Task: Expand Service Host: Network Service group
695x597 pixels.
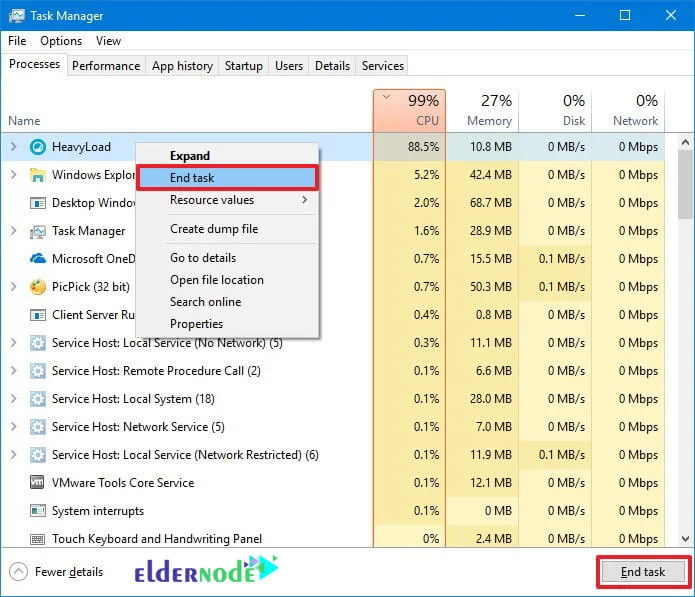Action: pyautogui.click(x=13, y=427)
